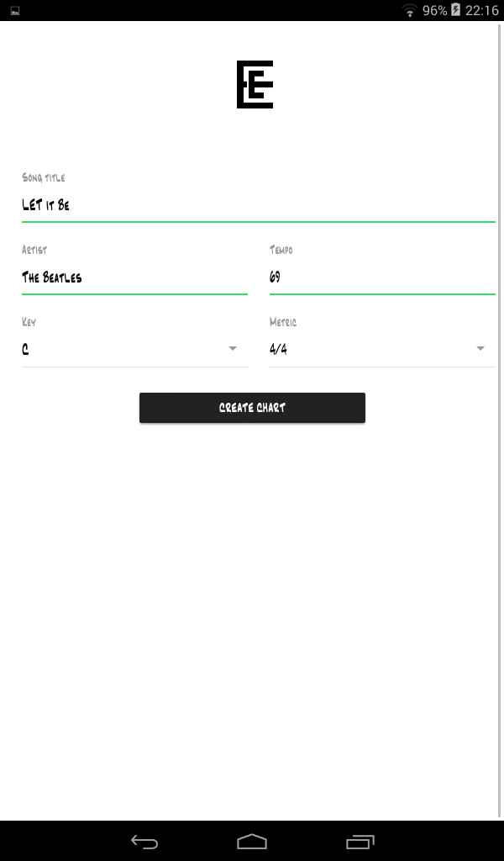
Task: Open the recent apps overview
Action: pos(360,841)
